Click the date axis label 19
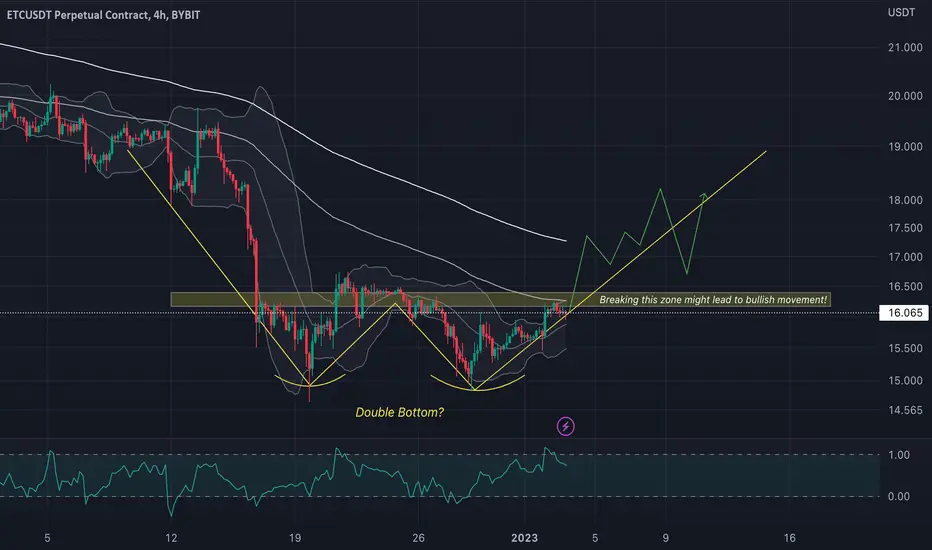The width and height of the screenshot is (932, 550). (295, 538)
